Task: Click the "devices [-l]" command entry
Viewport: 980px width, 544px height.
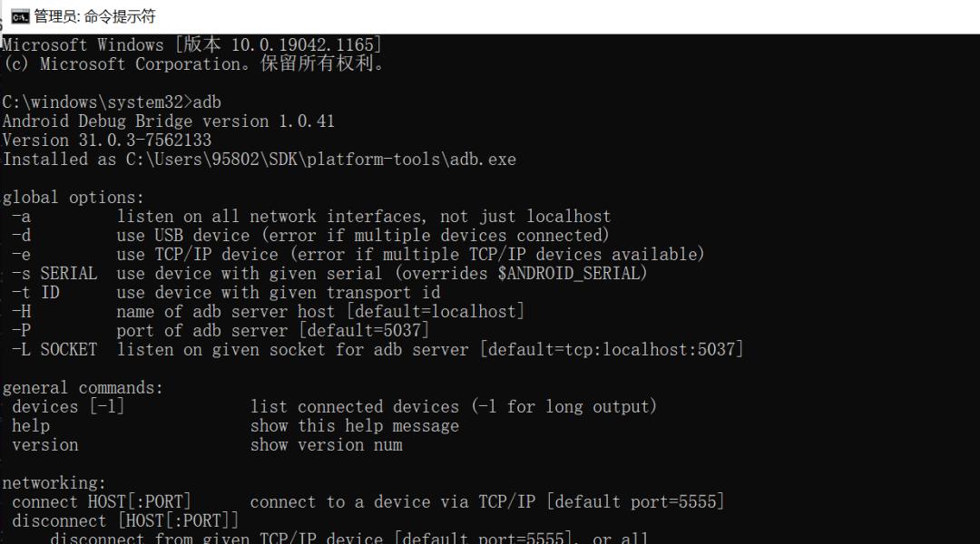Action: click(68, 406)
